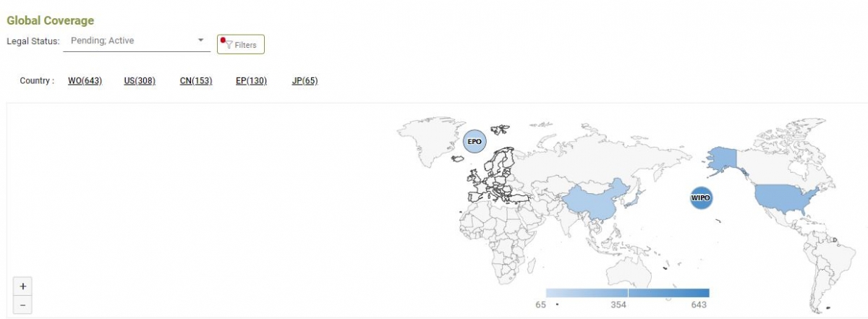This screenshot has height=319, width=868.
Task: Open the EP(130) country link
Action: click(252, 81)
